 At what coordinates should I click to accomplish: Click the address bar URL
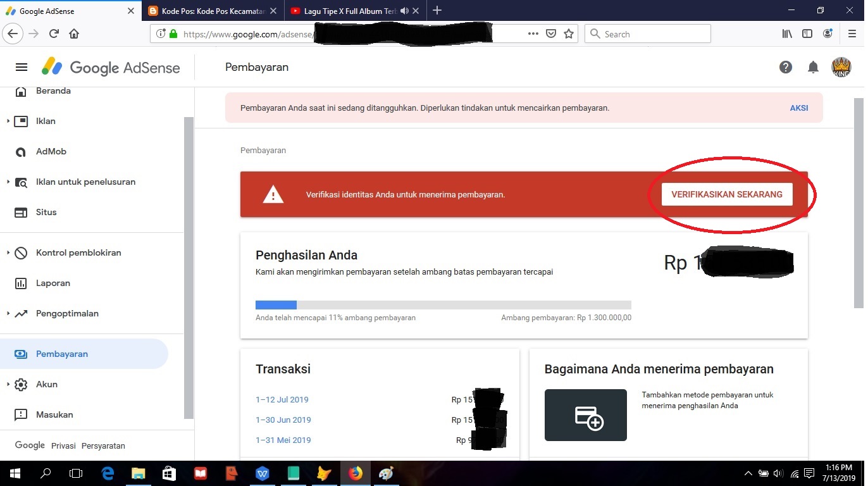coord(247,34)
